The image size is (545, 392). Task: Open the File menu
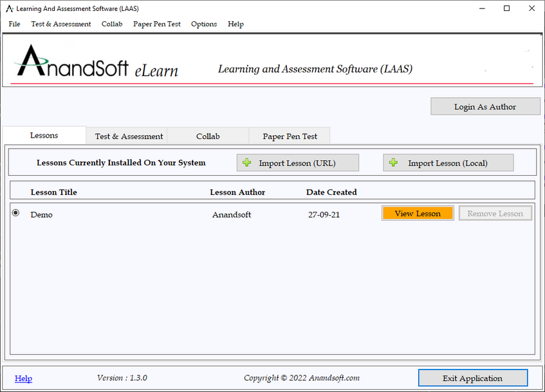(x=14, y=24)
